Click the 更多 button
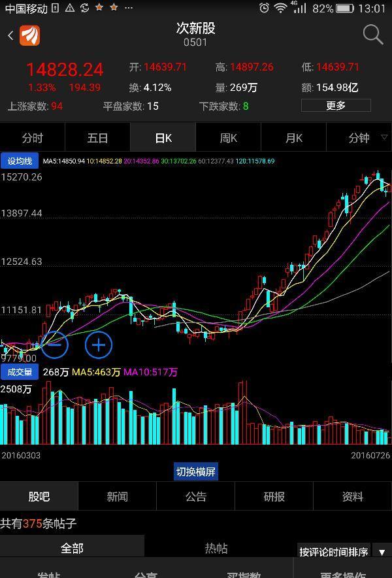 pyautogui.click(x=336, y=105)
